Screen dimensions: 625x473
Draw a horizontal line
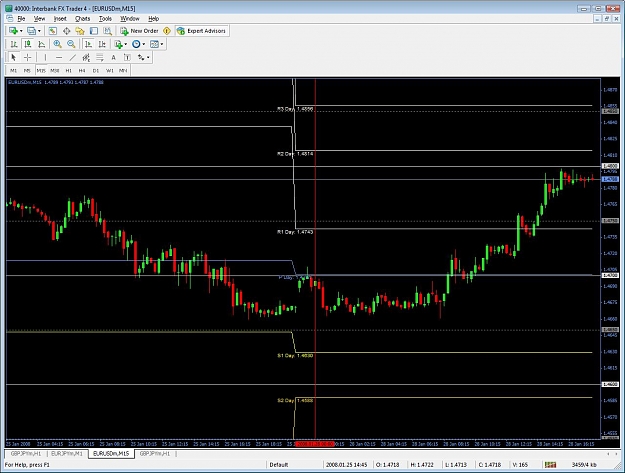[x=59, y=57]
